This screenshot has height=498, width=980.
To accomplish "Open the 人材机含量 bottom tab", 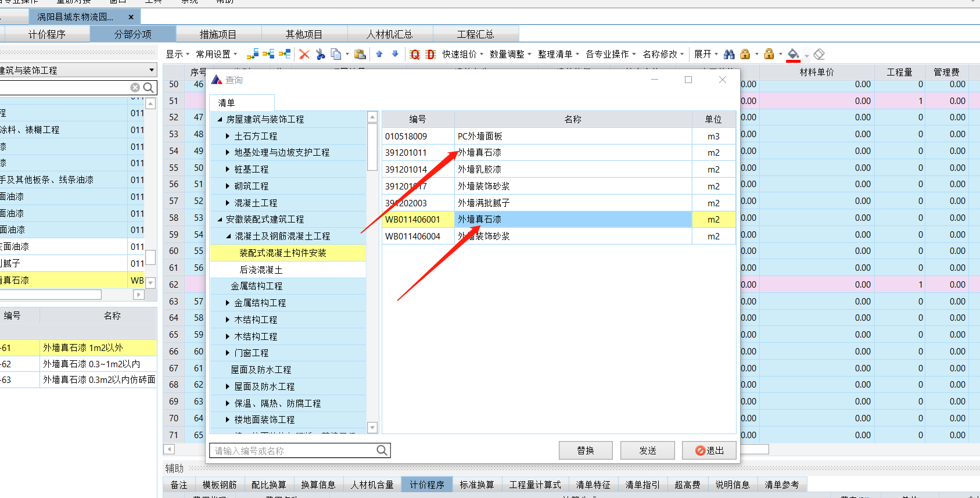I will click(372, 485).
